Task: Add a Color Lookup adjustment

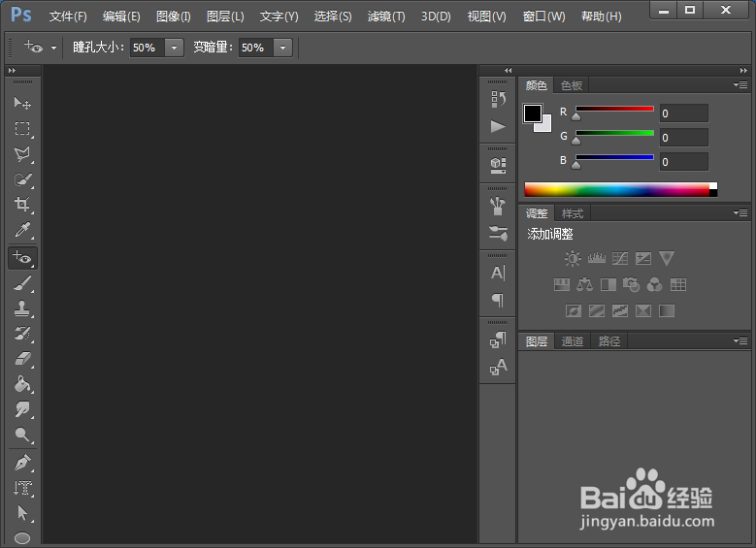Action: click(678, 285)
